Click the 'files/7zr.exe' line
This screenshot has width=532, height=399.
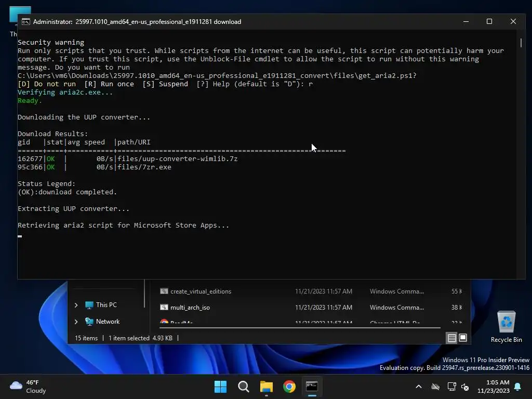[x=144, y=167]
